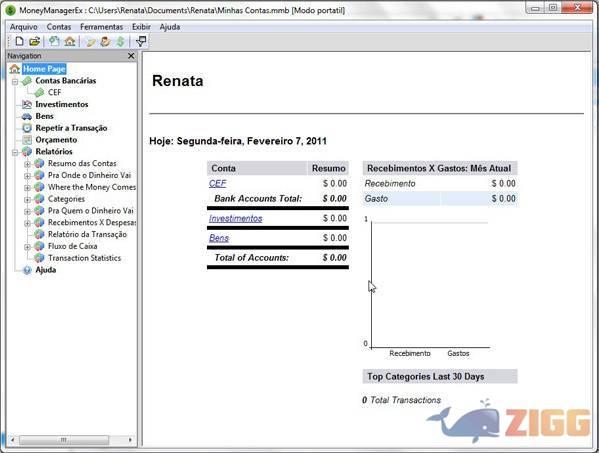This screenshot has width=599, height=453.
Task: Click the Recebimento label in monthly table
Action: click(x=390, y=184)
